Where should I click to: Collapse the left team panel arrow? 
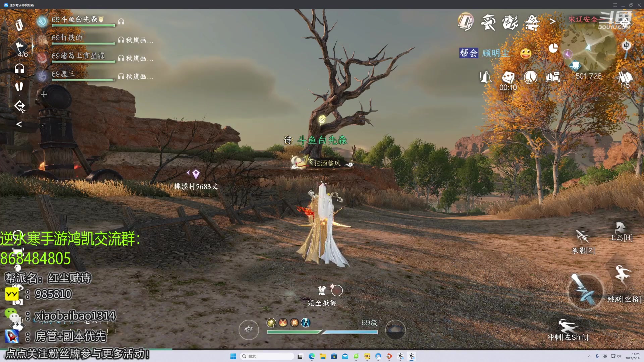19,124
